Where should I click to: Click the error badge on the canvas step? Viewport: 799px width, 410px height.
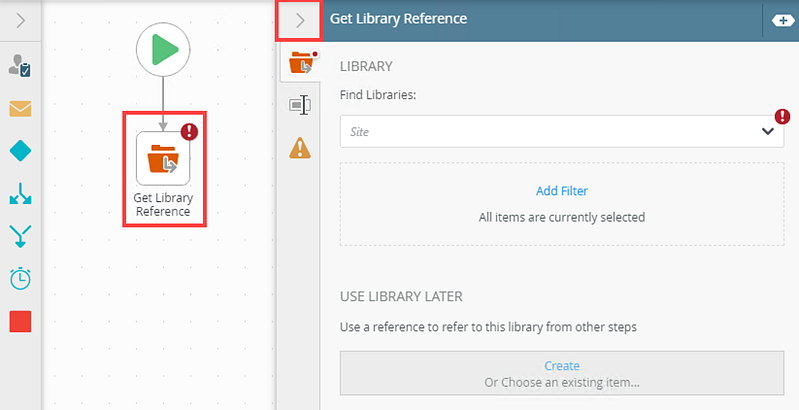click(x=191, y=132)
